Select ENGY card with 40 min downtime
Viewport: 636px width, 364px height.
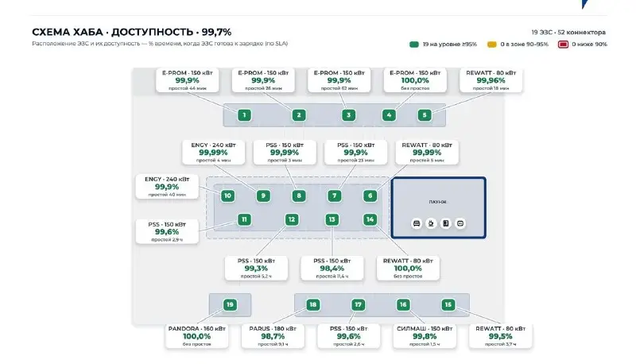pos(167,187)
